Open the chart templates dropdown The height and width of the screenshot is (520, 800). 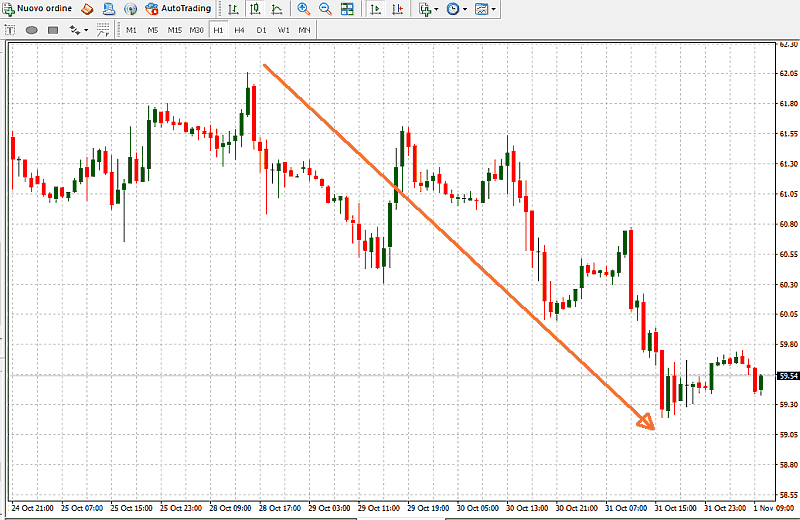[486, 9]
